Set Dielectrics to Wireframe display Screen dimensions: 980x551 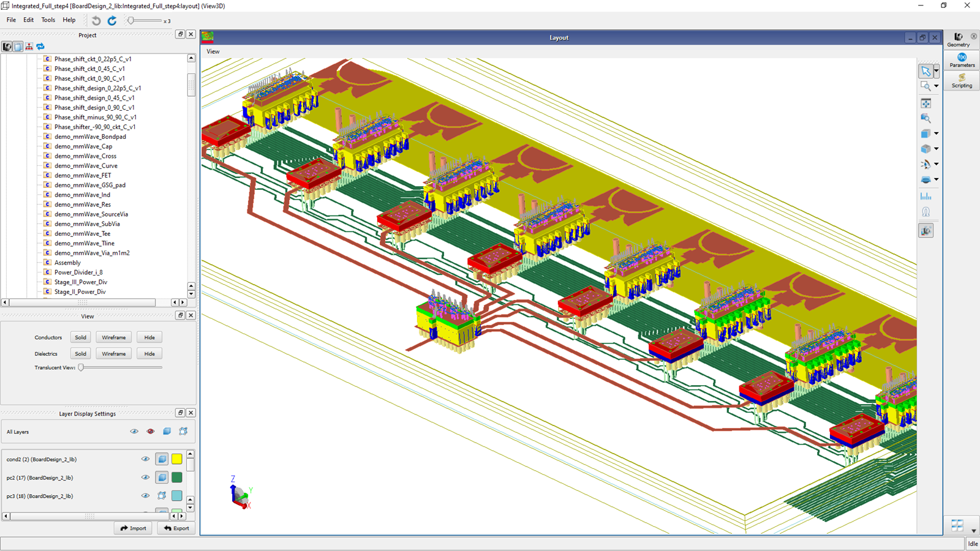tap(113, 353)
